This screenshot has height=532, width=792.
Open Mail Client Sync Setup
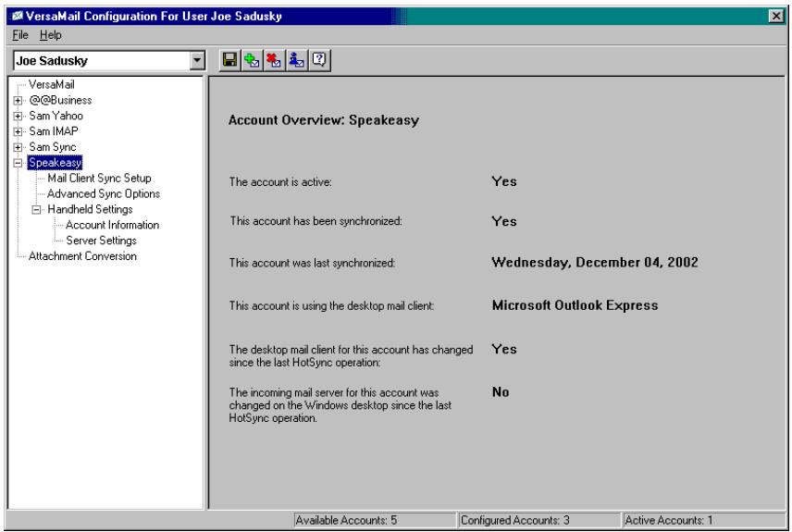[100, 179]
